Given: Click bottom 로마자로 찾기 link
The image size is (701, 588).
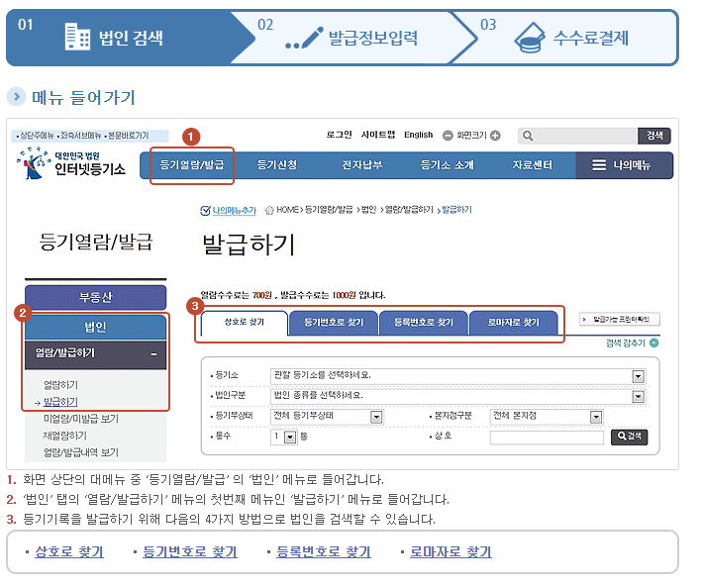Looking at the screenshot, I should [451, 552].
